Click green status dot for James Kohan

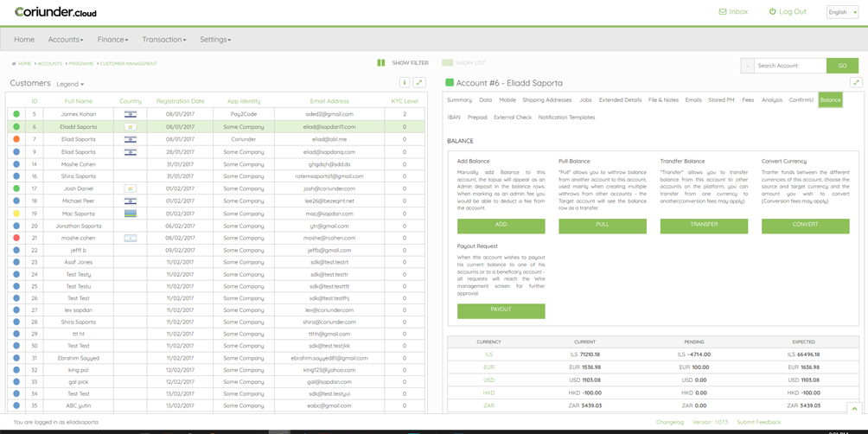point(16,114)
